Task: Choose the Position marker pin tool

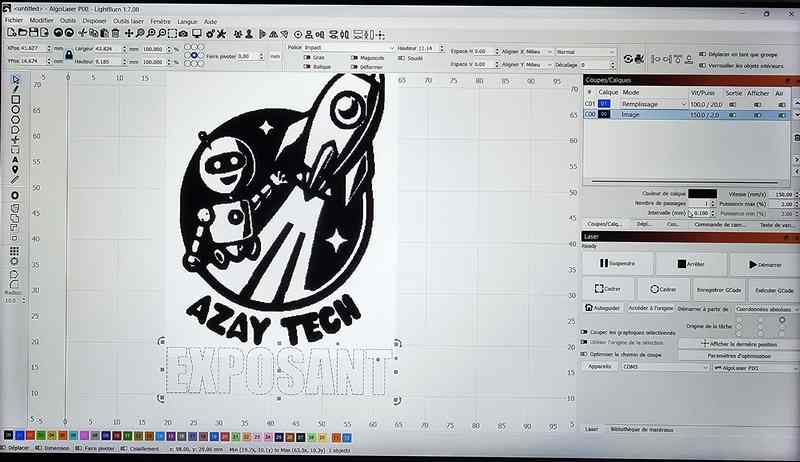Action: (x=15, y=169)
